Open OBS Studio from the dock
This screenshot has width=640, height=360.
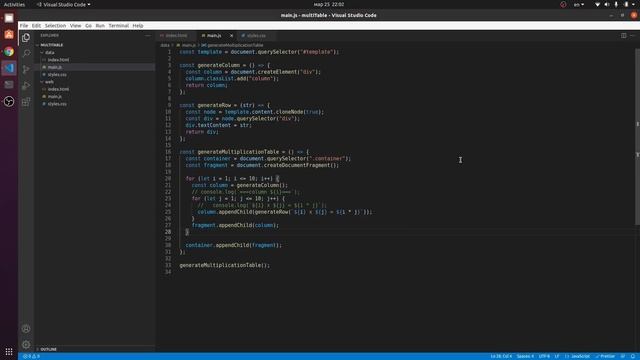pyautogui.click(x=9, y=101)
